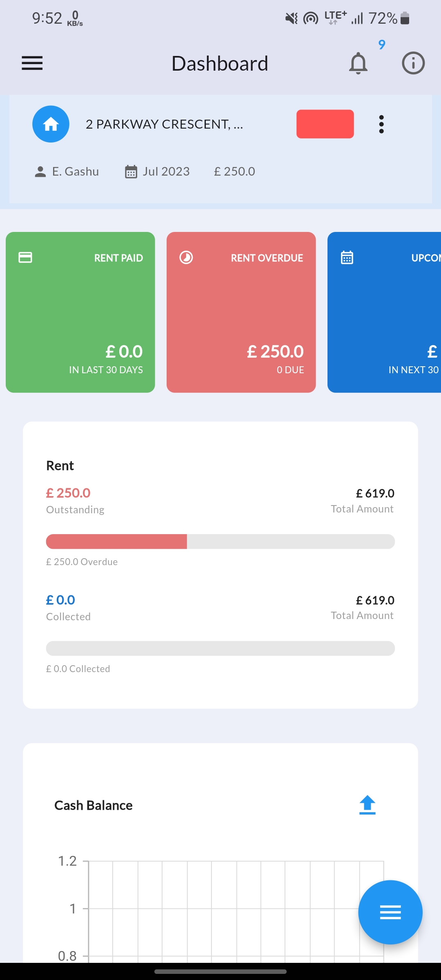Image resolution: width=441 pixels, height=980 pixels.
Task: Tap the empty collected rent progress bar
Action: tap(220, 648)
